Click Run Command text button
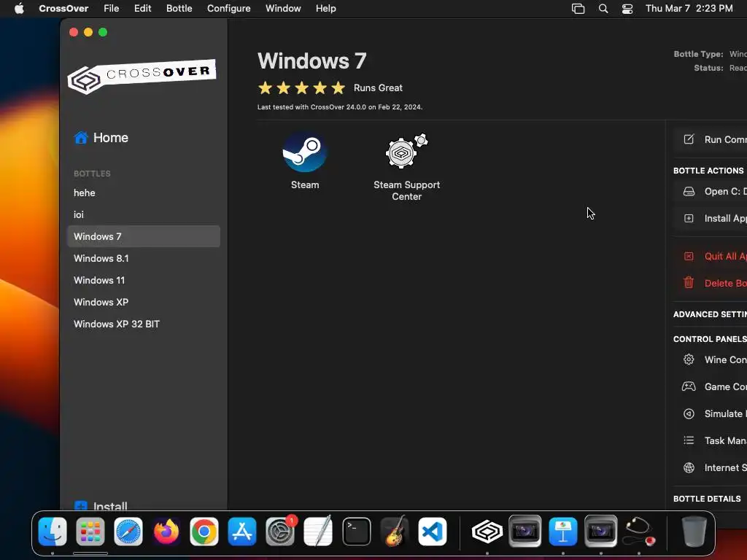 pos(726,139)
